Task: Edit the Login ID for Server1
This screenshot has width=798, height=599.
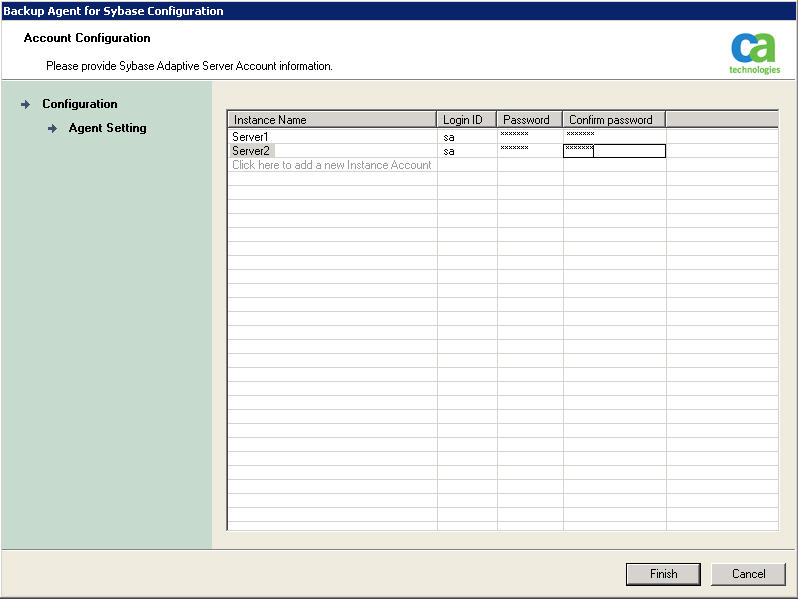Action: pos(466,136)
